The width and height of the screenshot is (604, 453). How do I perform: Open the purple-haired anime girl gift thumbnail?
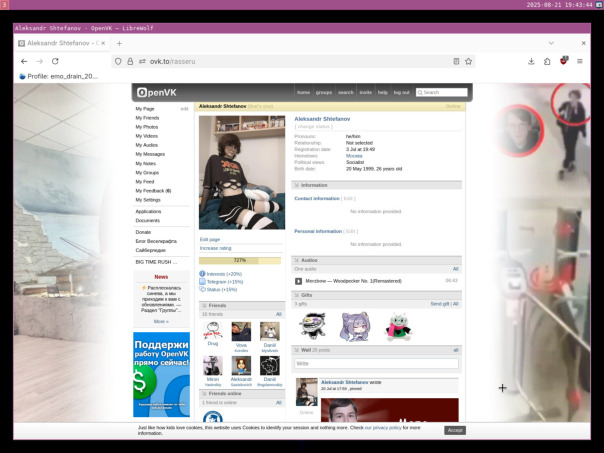(x=355, y=327)
